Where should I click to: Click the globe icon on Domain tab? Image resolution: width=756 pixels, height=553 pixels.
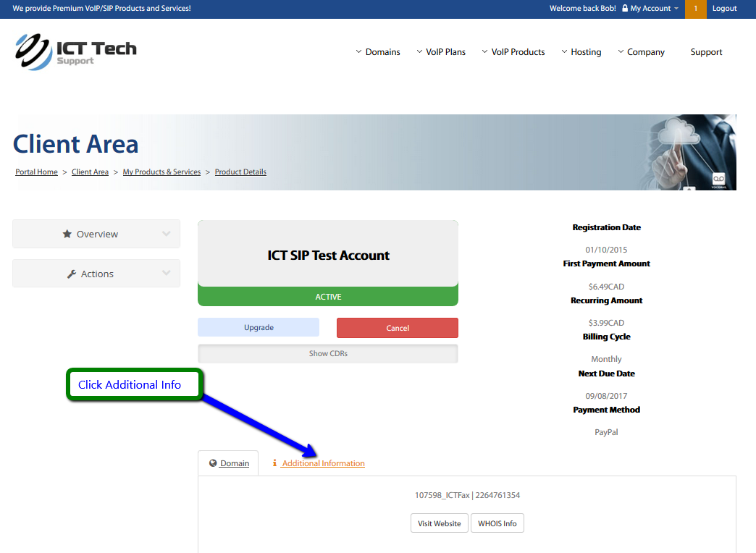213,463
